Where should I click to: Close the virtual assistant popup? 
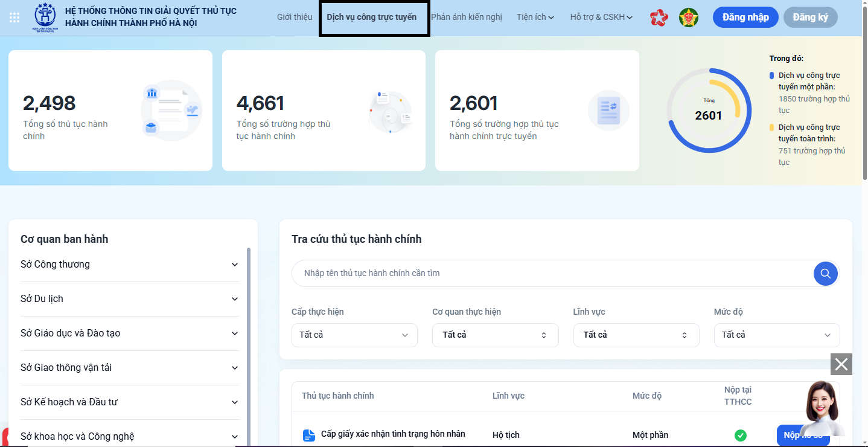point(841,364)
